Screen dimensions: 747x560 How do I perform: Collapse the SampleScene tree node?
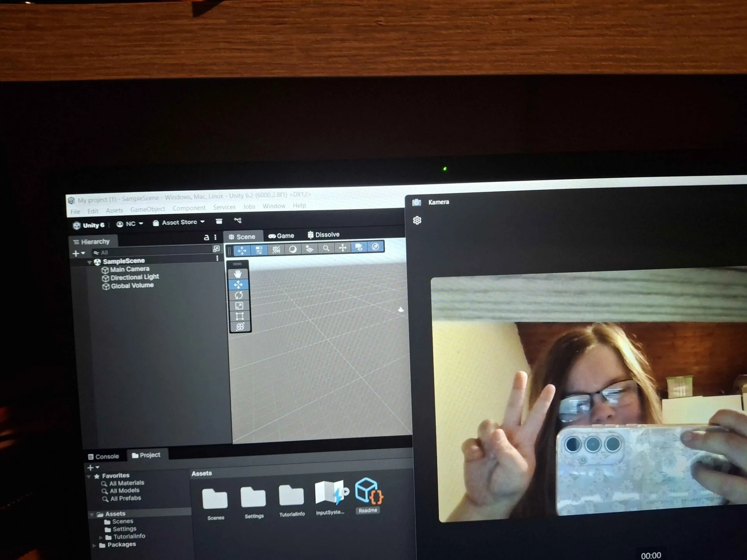89,262
